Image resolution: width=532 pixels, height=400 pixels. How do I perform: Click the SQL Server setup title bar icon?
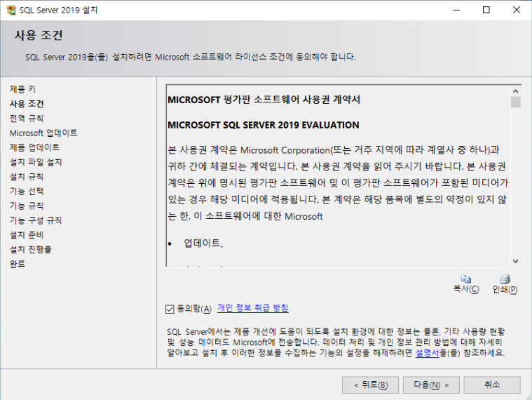(x=11, y=10)
